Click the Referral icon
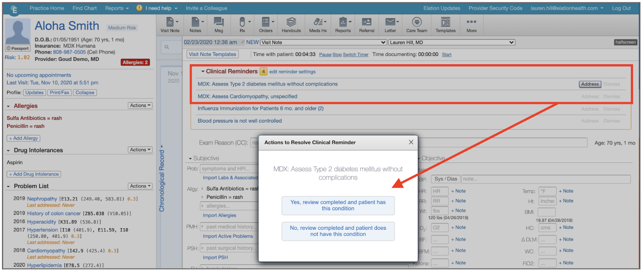 [x=367, y=25]
